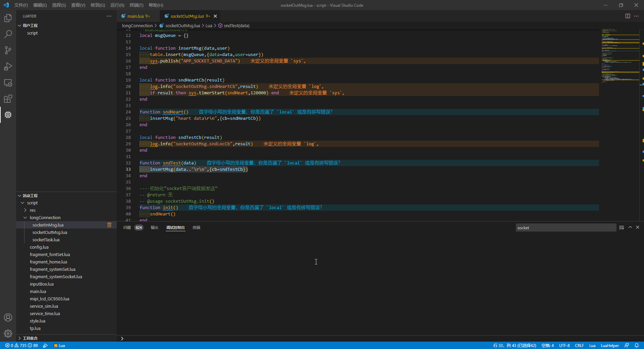Open the Run and Debug view
Image resolution: width=644 pixels, height=349 pixels.
[x=8, y=66]
